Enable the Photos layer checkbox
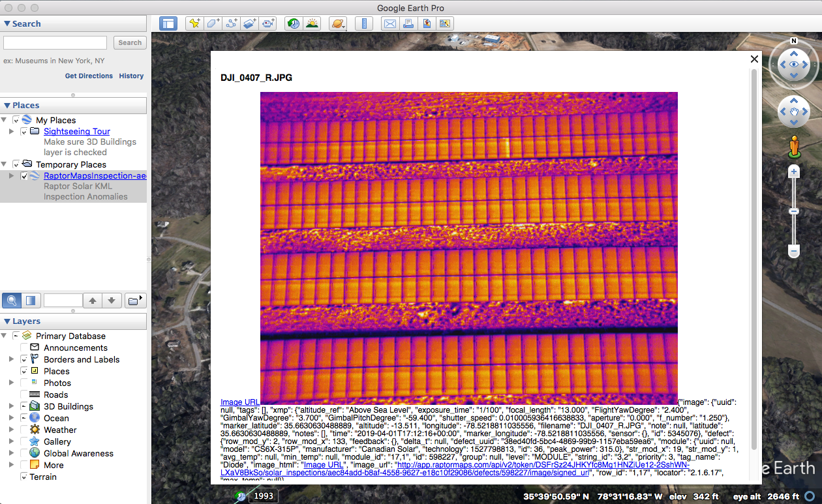This screenshot has width=822, height=504. pos(24,383)
